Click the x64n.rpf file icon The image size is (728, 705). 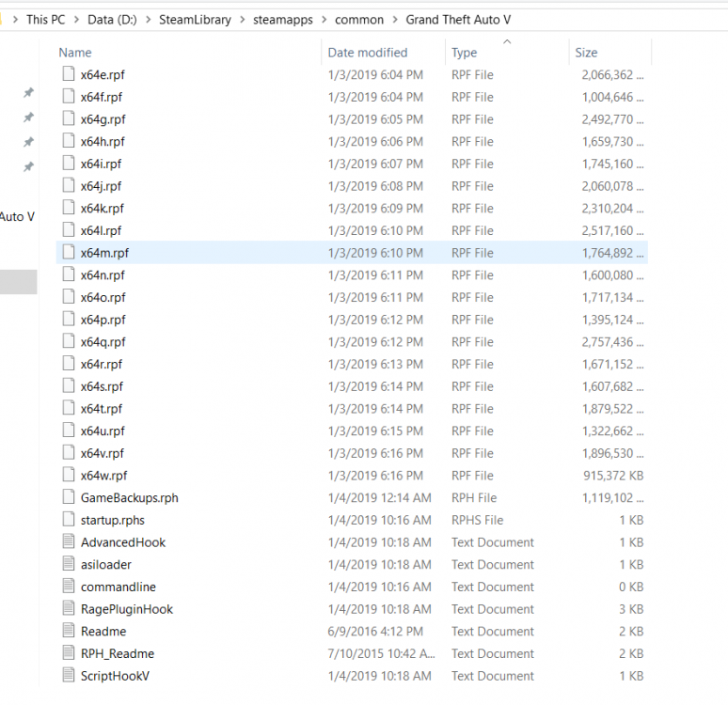tap(69, 274)
